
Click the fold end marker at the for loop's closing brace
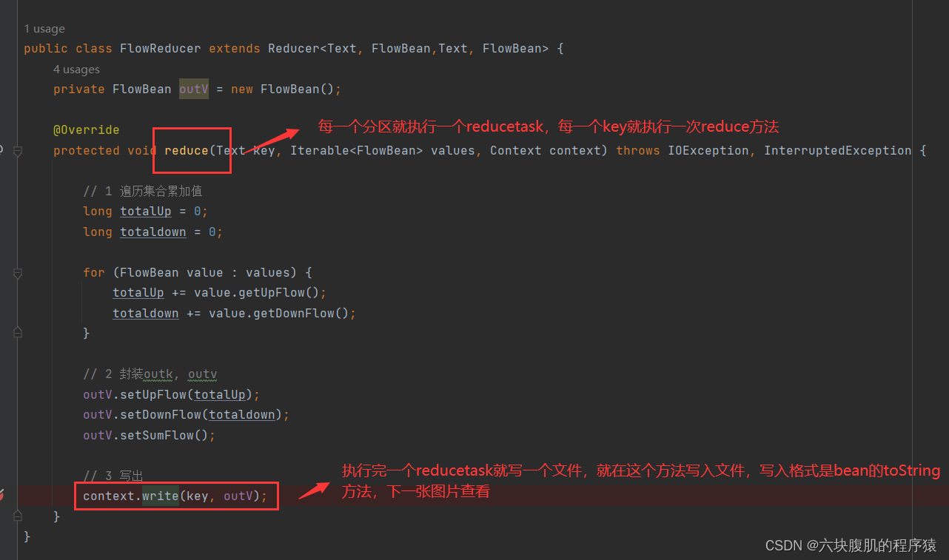point(17,333)
